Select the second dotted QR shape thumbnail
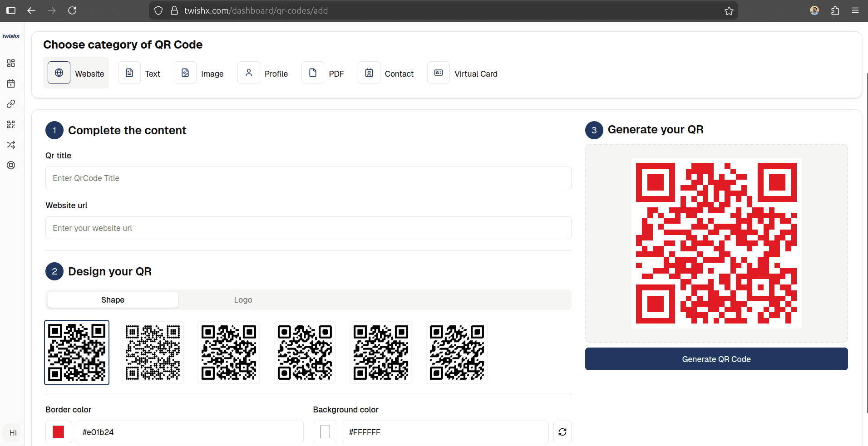This screenshot has height=446, width=868. point(153,353)
